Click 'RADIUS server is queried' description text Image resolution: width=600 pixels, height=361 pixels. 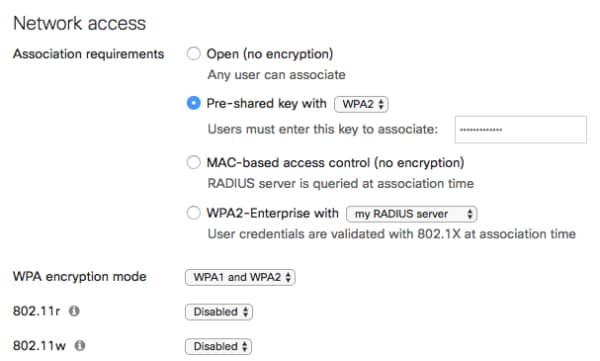tap(341, 184)
